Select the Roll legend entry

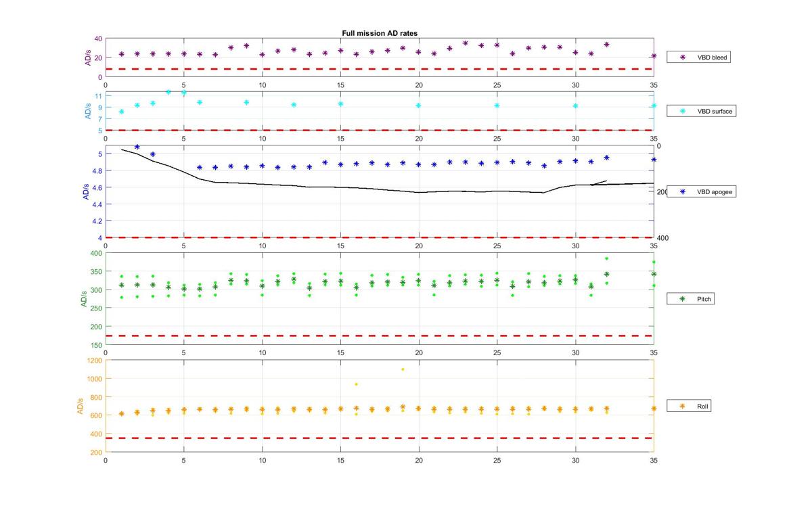pos(689,407)
